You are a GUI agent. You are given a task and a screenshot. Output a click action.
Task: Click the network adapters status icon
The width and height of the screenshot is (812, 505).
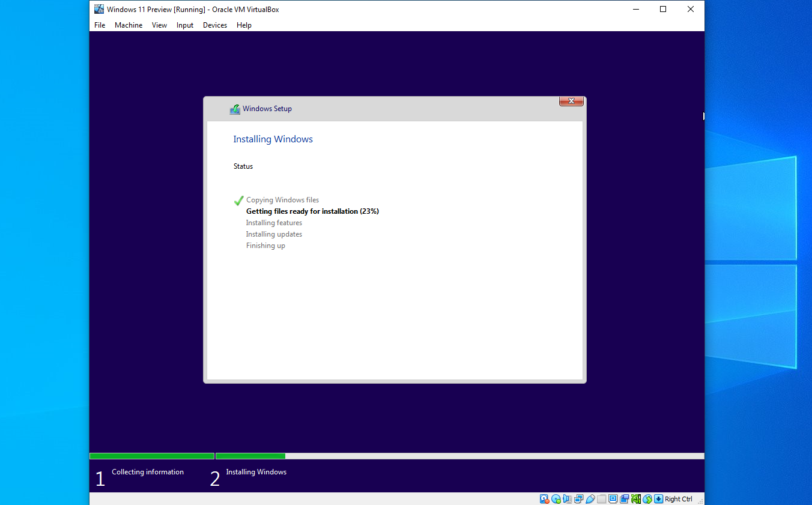tap(578, 499)
